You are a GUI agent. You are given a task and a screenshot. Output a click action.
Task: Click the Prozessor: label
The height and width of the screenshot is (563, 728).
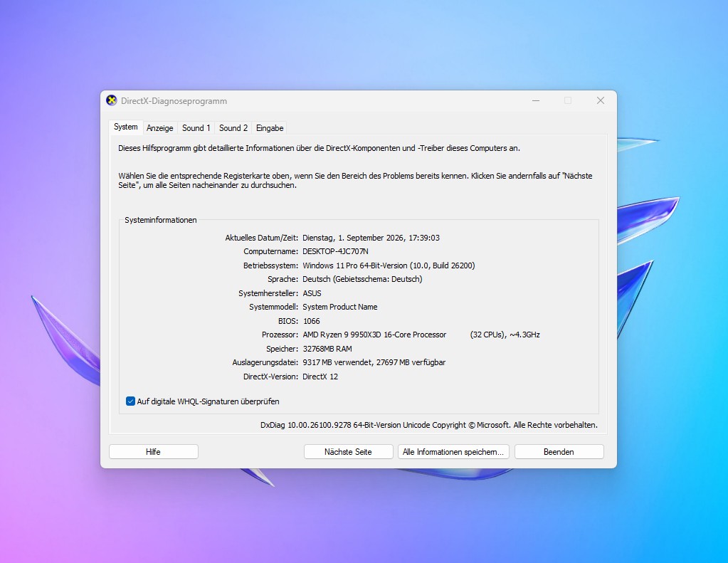tap(280, 335)
